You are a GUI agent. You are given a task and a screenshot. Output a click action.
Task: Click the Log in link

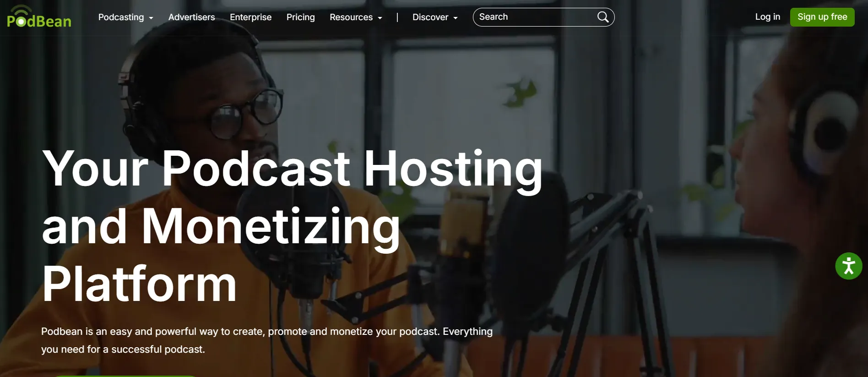click(767, 17)
